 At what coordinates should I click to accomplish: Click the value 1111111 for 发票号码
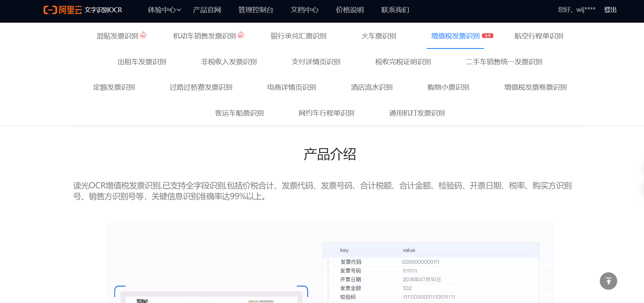[x=410, y=271]
